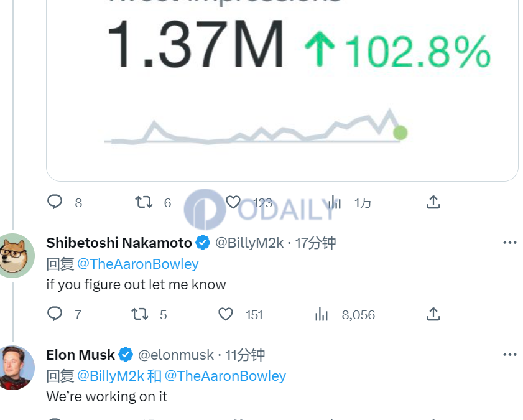Open more options menu on Elon Musk's tweet
This screenshot has height=420, width=523.
tap(510, 354)
